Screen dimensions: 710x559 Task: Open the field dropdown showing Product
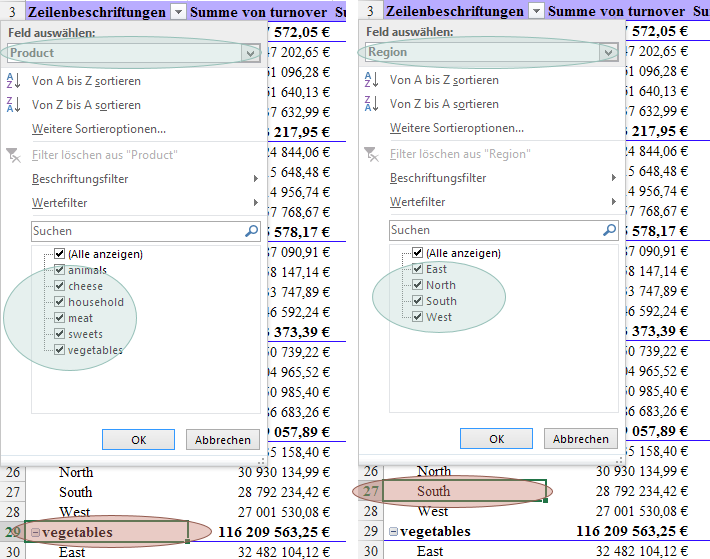tap(250, 53)
